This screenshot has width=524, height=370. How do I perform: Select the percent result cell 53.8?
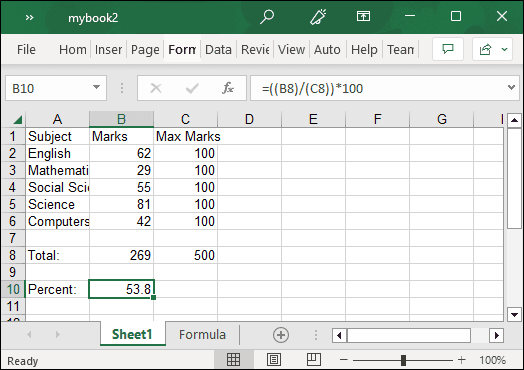[x=122, y=289]
